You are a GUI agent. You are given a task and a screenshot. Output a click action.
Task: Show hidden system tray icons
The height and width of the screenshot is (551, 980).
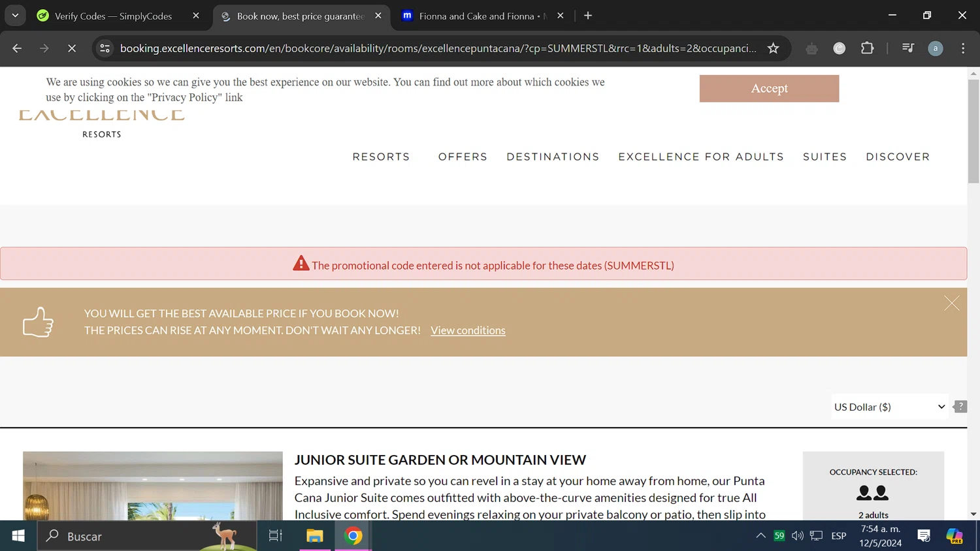coord(760,536)
